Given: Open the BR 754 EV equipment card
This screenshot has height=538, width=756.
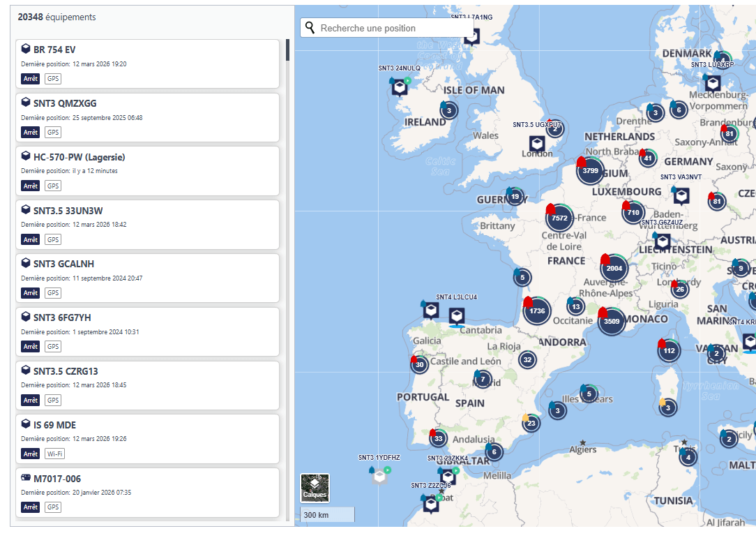Looking at the screenshot, I should (148, 63).
